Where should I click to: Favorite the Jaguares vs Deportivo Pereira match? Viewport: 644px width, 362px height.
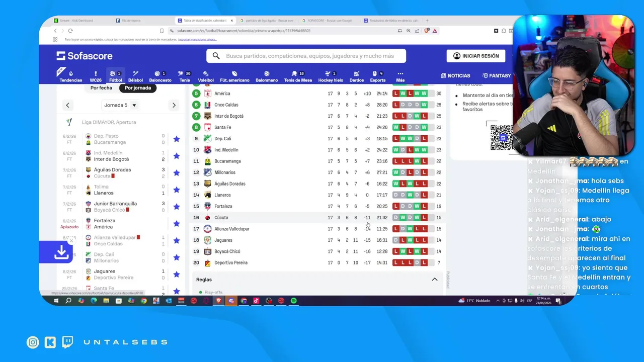click(176, 275)
